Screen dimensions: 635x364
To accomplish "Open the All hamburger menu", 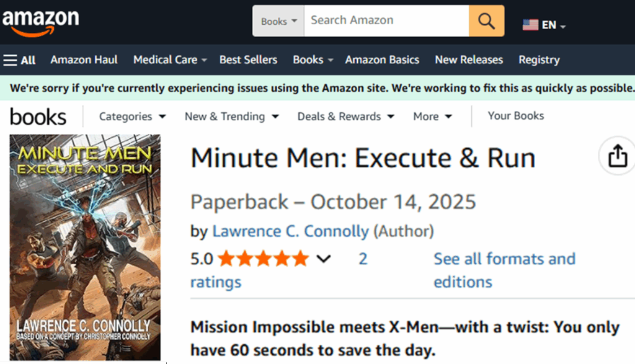I will coord(19,60).
